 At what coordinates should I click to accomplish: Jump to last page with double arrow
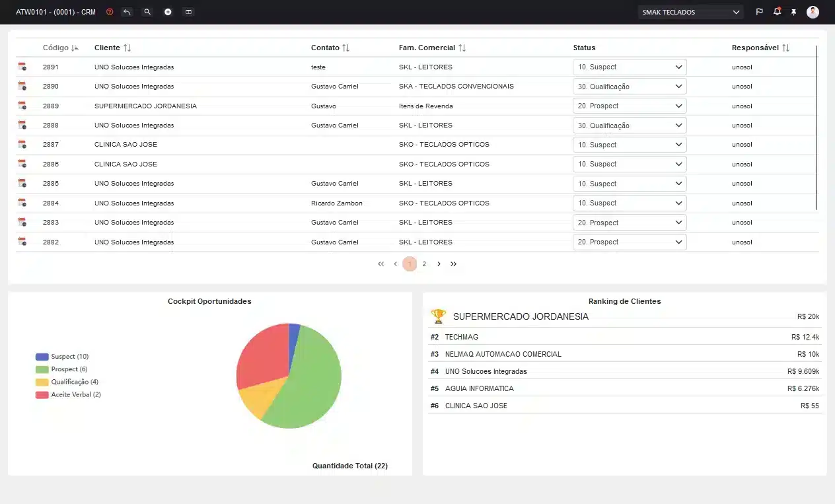pyautogui.click(x=453, y=264)
